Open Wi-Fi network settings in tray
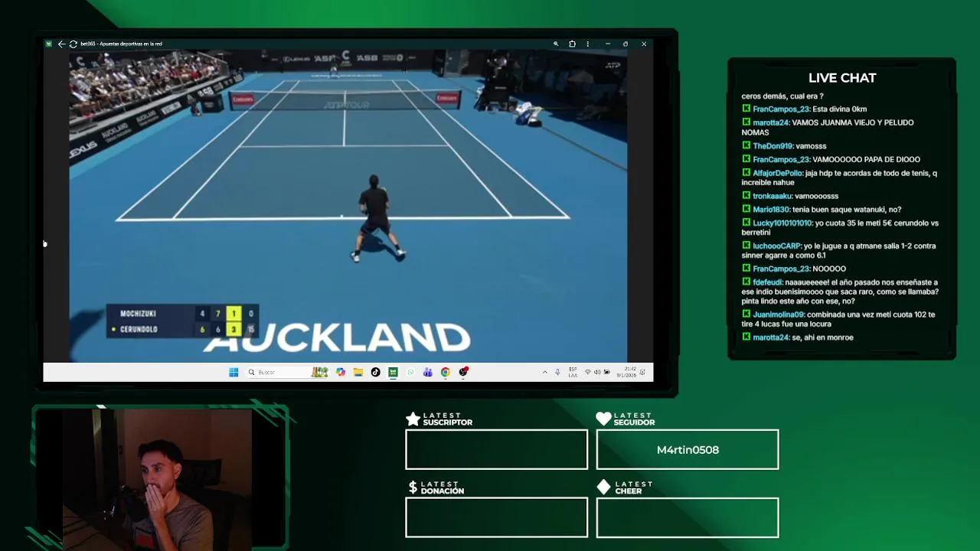 (x=587, y=372)
